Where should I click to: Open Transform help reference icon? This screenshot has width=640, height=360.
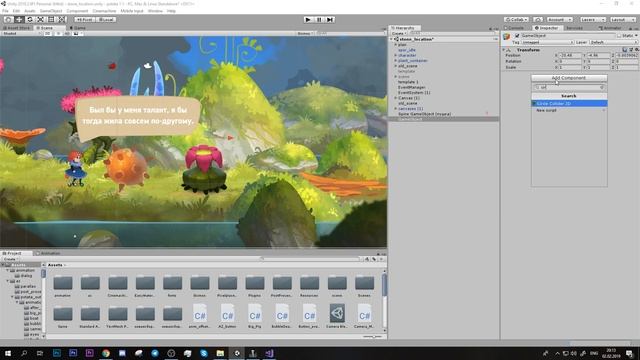(624, 49)
